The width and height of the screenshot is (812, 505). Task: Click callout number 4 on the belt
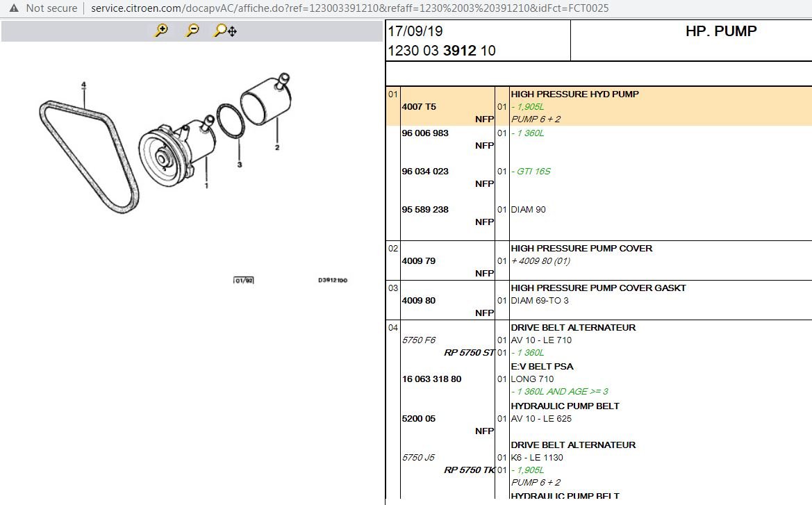(83, 85)
